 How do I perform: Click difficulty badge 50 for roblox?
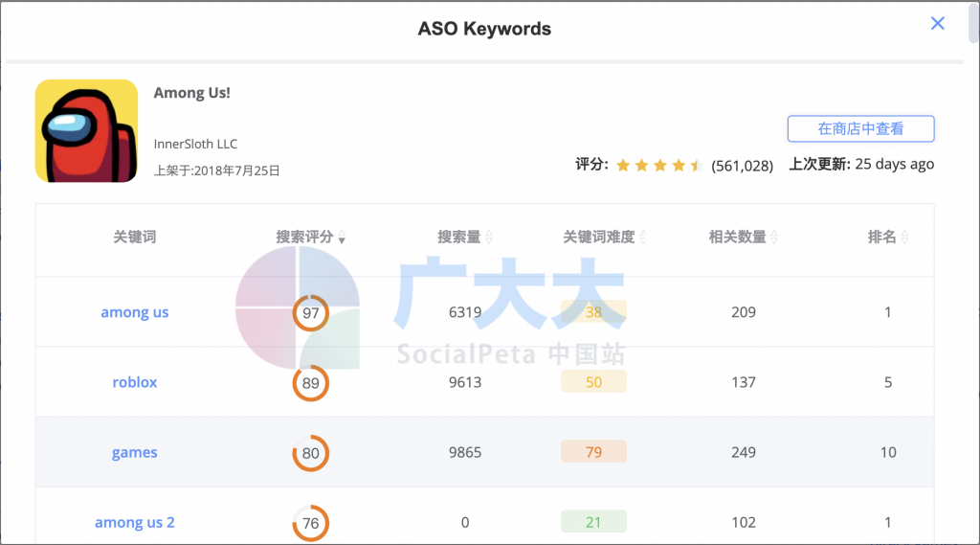coord(593,381)
